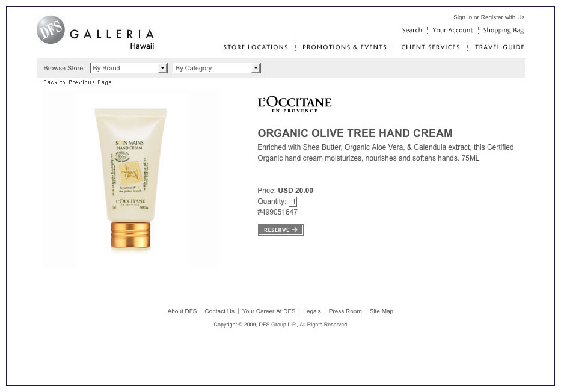Click the hand cream product image
The image size is (561, 392).
[130, 179]
